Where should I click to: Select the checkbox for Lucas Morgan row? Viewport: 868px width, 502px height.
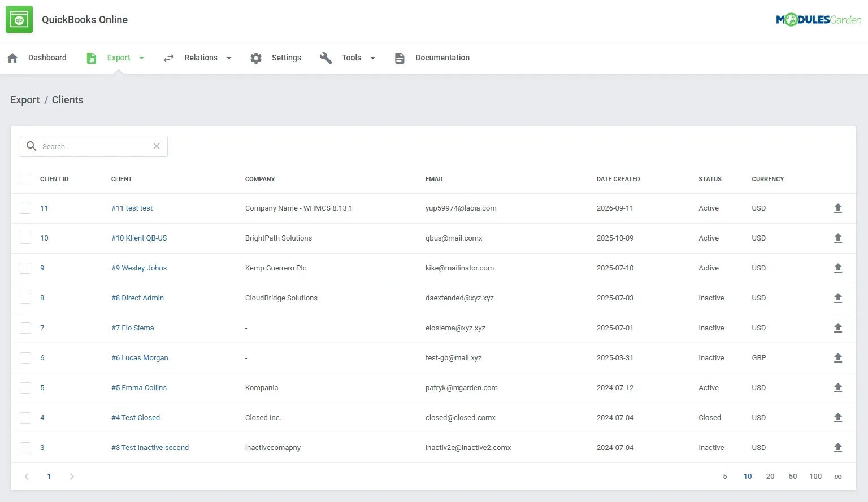click(25, 358)
